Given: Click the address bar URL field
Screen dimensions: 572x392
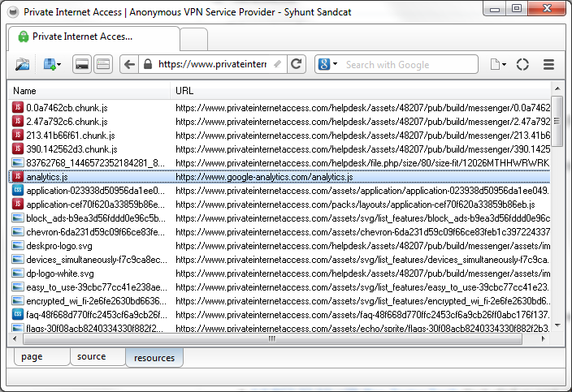Looking at the screenshot, I should point(212,64).
